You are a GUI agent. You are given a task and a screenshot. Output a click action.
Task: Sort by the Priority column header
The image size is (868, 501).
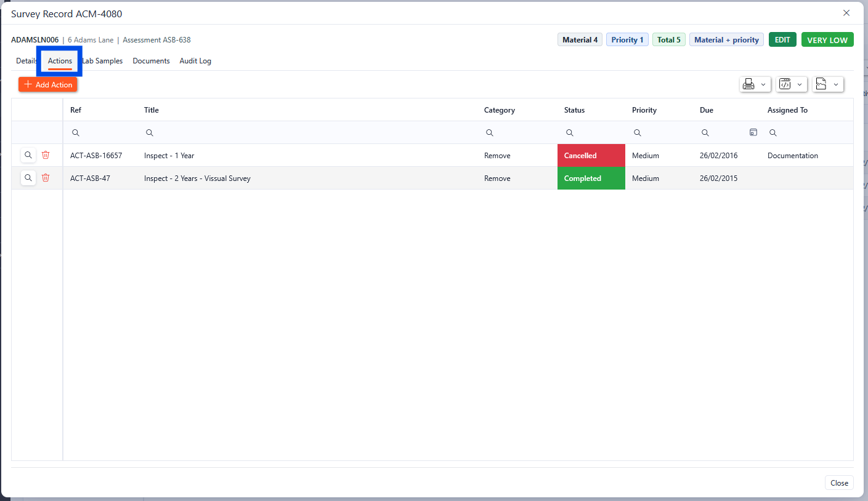(644, 110)
